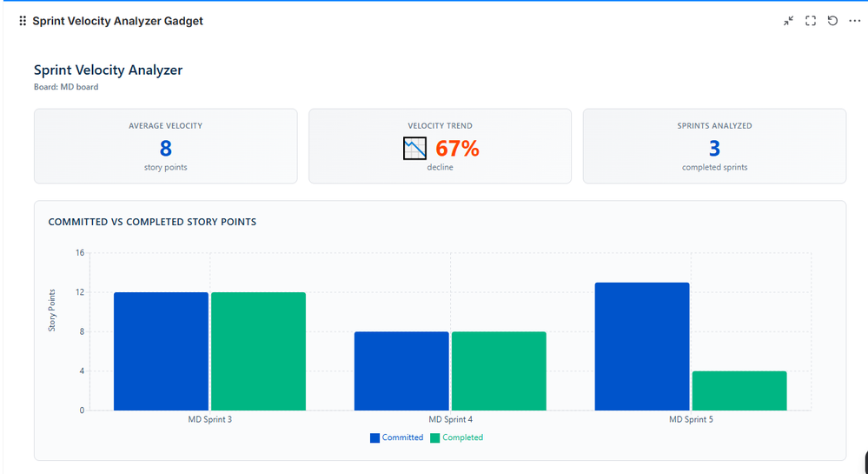Select the Sprints Analyzed card

coord(715,146)
